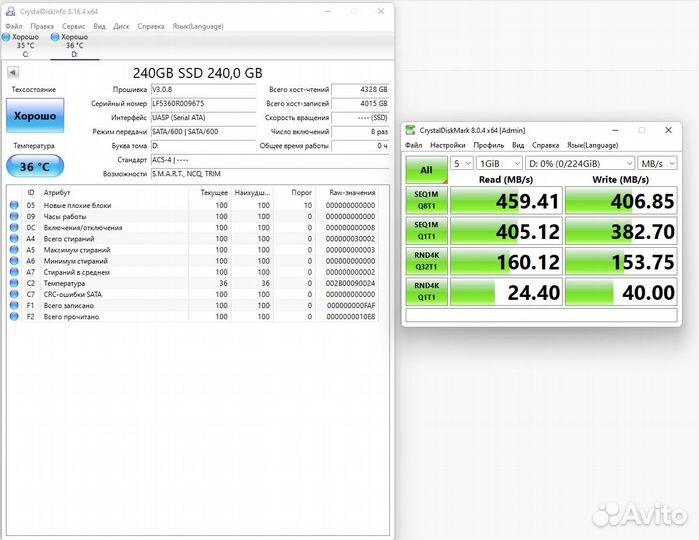Click status circle for A5 Максимум стираний
The image size is (699, 540).
tap(14, 250)
